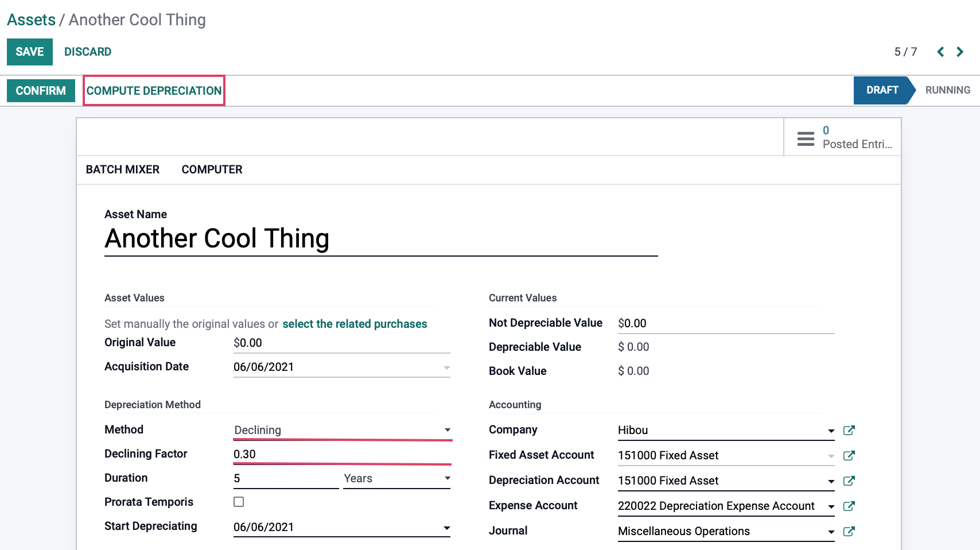Expand the Method Declining dropdown
This screenshot has width=980, height=550.
pyautogui.click(x=448, y=430)
